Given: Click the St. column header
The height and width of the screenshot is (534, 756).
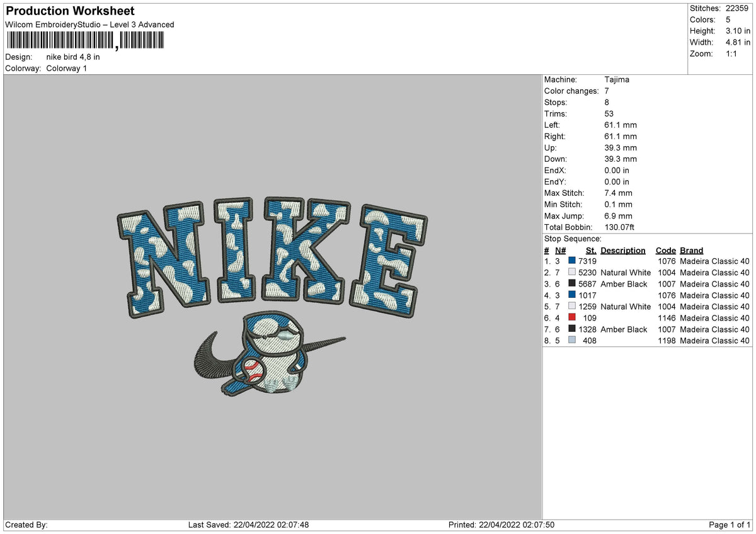Looking at the screenshot, I should pos(590,250).
